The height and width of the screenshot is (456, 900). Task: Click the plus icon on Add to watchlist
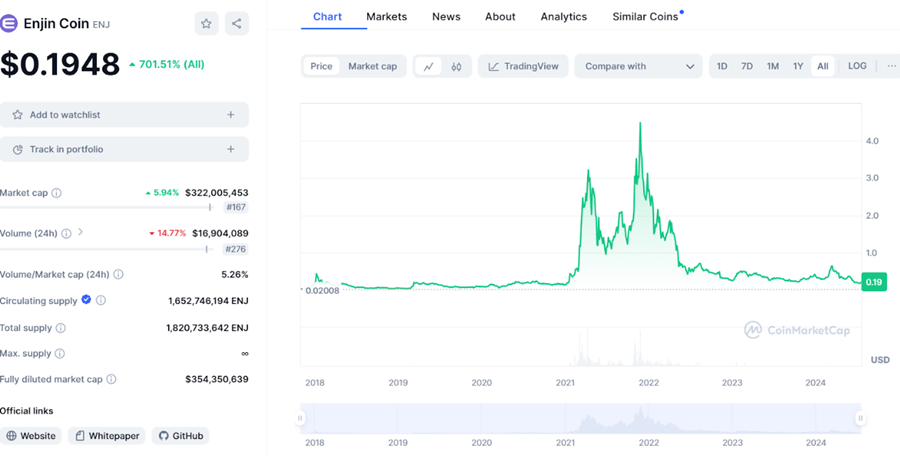231,115
